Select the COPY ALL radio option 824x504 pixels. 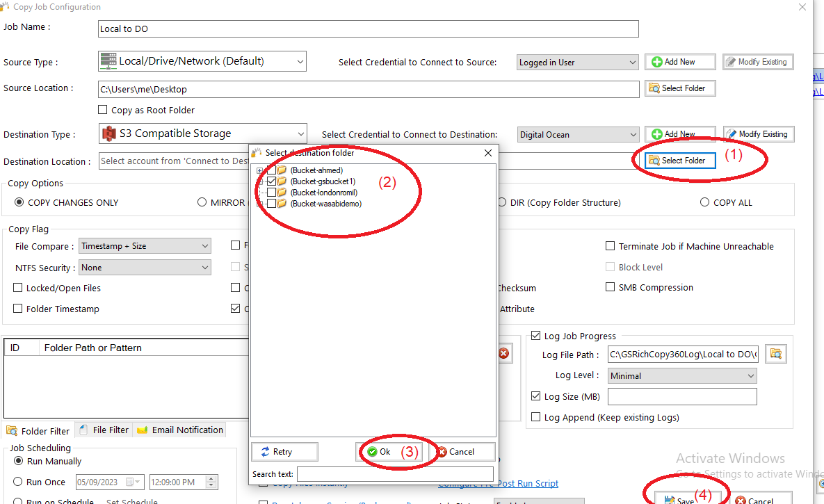tap(706, 202)
